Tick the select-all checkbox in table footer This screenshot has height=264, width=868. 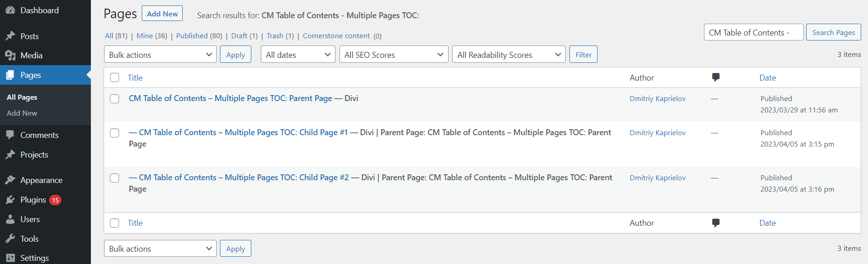tap(115, 223)
